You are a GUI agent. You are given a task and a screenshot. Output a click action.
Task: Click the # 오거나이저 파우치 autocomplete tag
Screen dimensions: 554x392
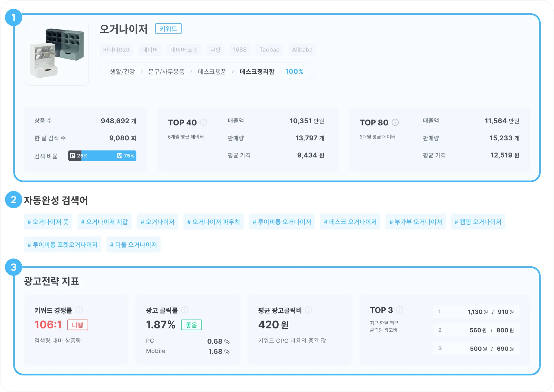pyautogui.click(x=213, y=222)
